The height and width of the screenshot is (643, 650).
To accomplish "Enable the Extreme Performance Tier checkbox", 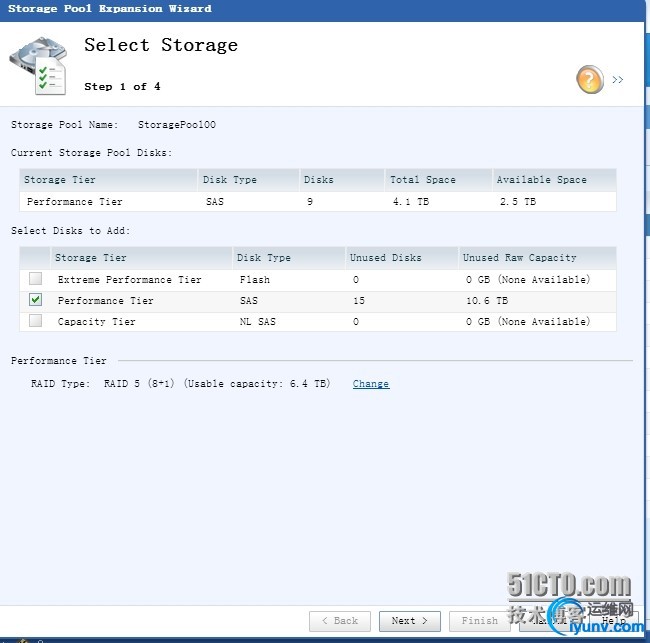I will tap(36, 279).
